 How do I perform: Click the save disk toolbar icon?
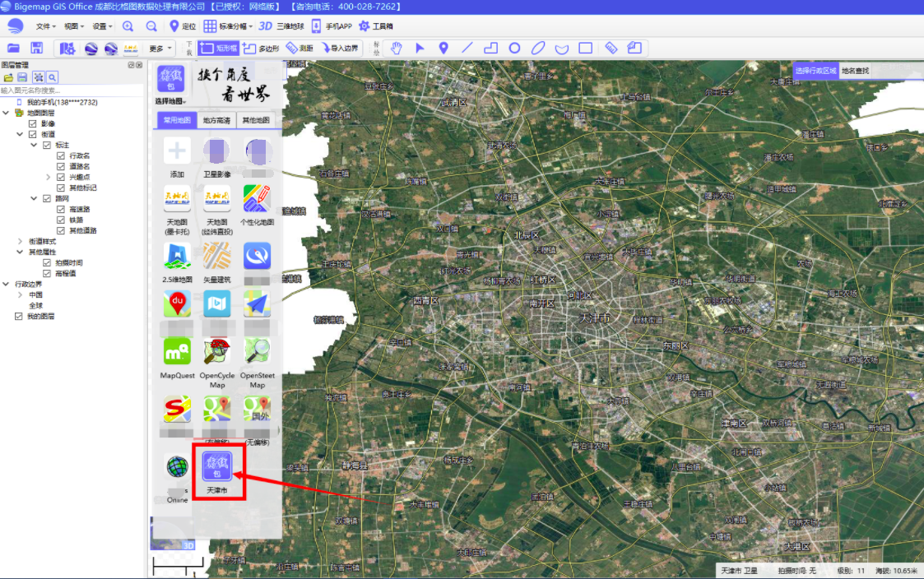pyautogui.click(x=36, y=48)
